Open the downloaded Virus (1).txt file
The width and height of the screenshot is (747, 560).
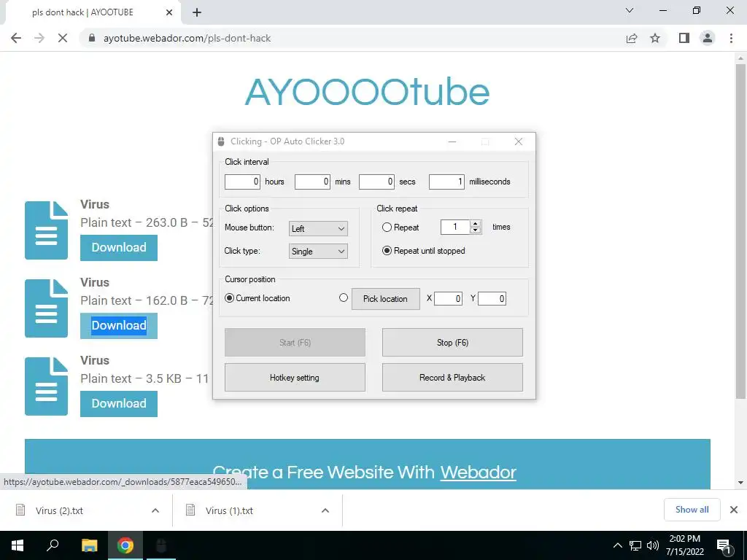tap(229, 510)
